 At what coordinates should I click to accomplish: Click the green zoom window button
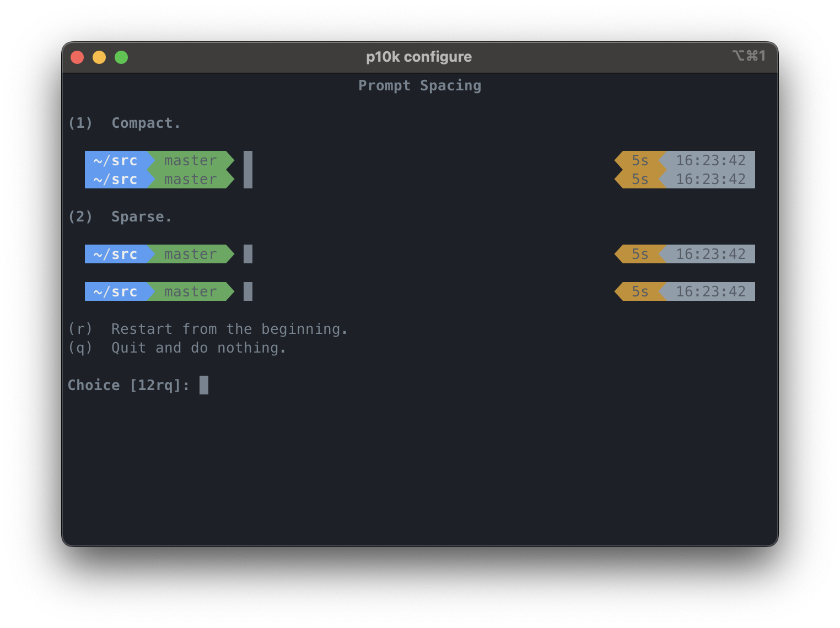pyautogui.click(x=121, y=57)
